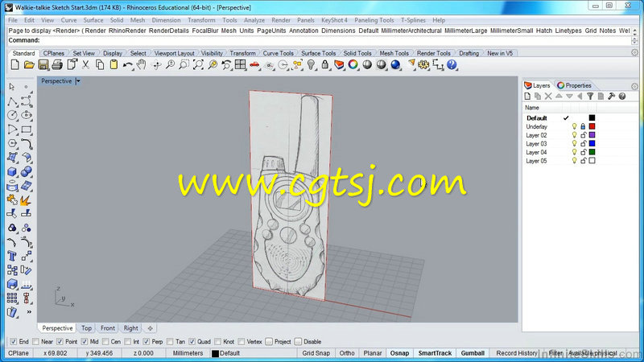644x362 pixels.
Task: Click the Zoom Extents icon
Action: point(198,65)
